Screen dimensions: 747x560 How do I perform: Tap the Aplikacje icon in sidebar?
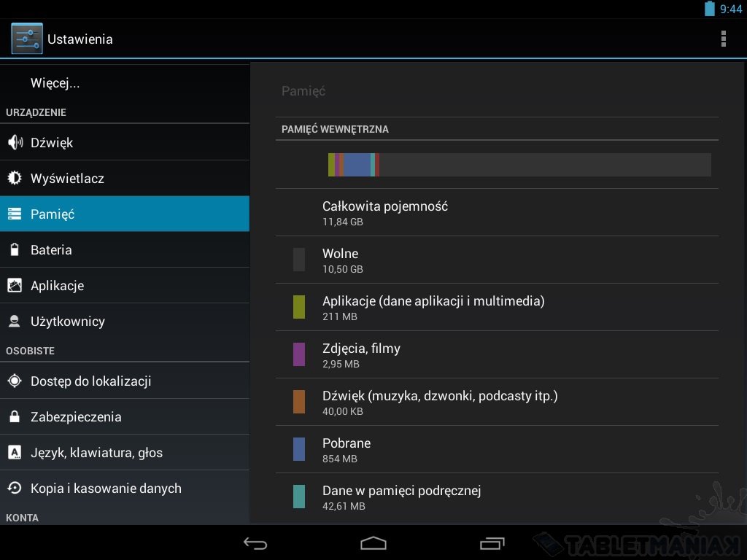(x=15, y=285)
